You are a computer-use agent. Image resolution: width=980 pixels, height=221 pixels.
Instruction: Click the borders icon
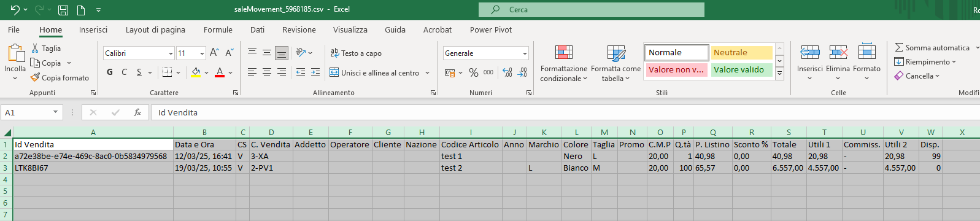point(167,72)
